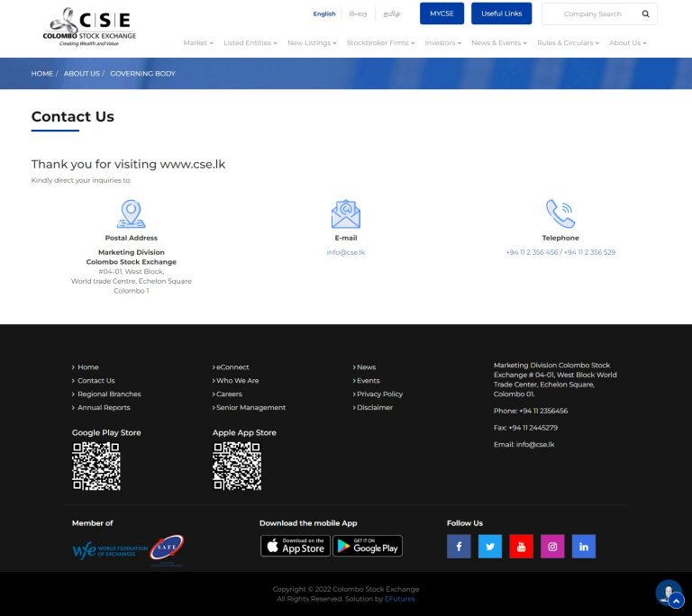Viewport: 692px width, 616px height.
Task: Switch language to Sinhala
Action: [x=358, y=14]
